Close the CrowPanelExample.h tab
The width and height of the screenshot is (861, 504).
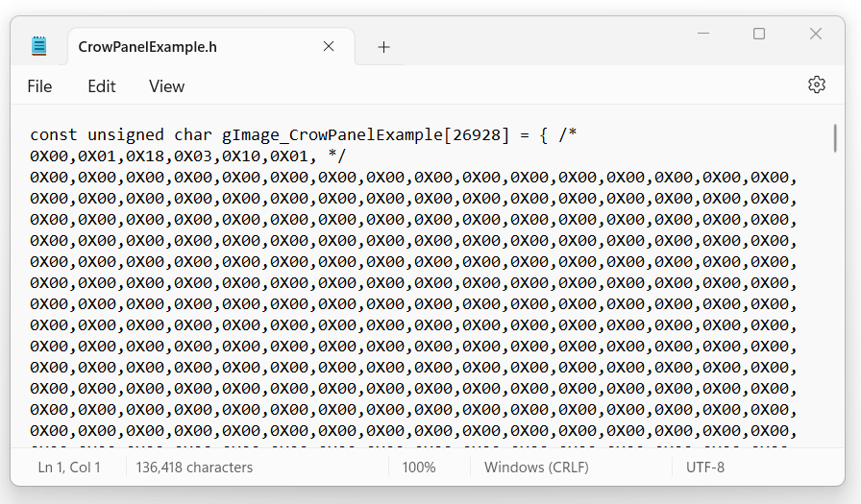point(329,47)
